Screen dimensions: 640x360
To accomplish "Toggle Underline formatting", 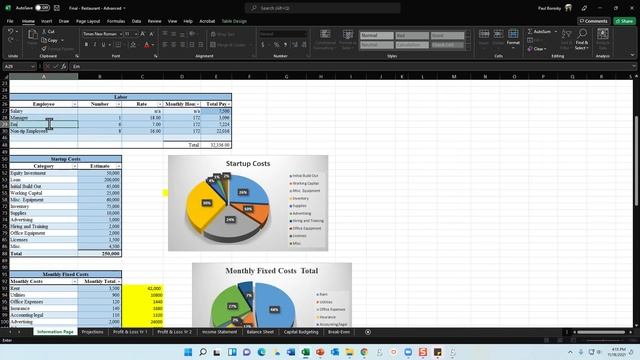I will pos(103,44).
